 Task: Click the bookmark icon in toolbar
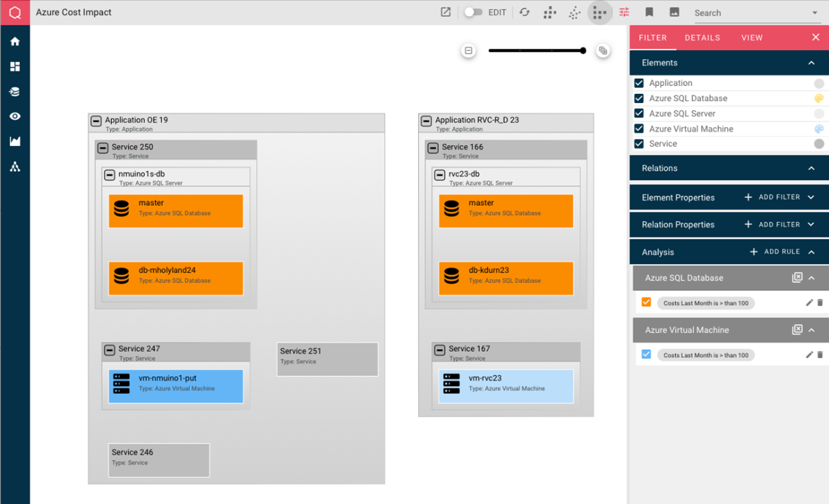pos(649,13)
